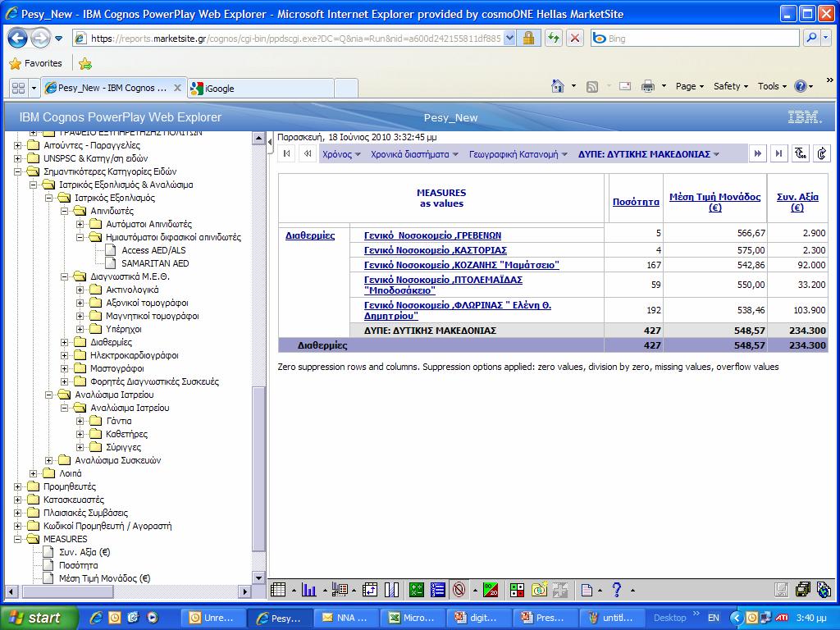Collapse the Αναλώσιμα Ιατρείου parent folder
The width and height of the screenshot is (840, 630).
(48, 395)
